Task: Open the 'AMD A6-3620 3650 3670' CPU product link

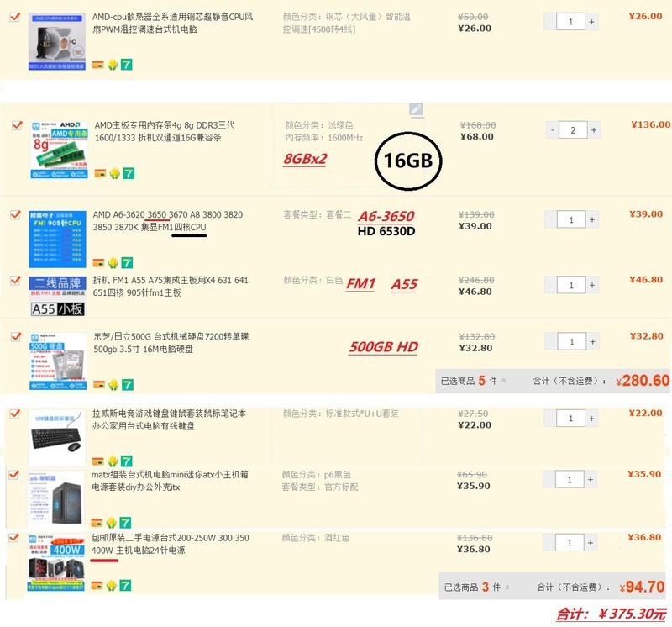Action: point(168,220)
